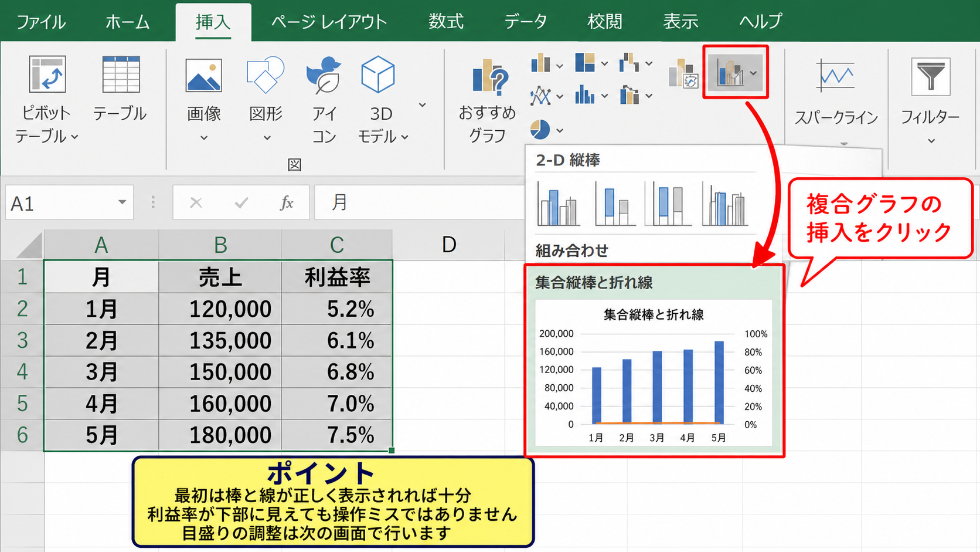Expand the フィルター chevron
The width and height of the screenshot is (980, 552).
[931, 141]
